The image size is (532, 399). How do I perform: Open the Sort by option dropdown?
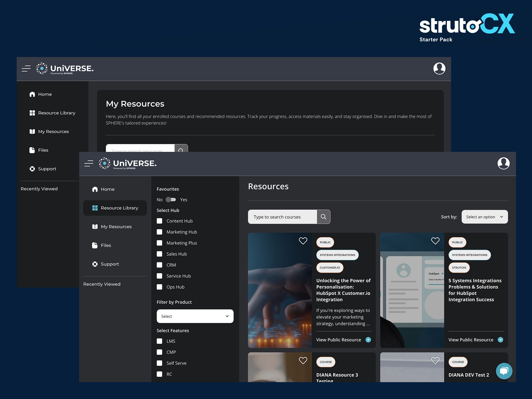pyautogui.click(x=484, y=217)
